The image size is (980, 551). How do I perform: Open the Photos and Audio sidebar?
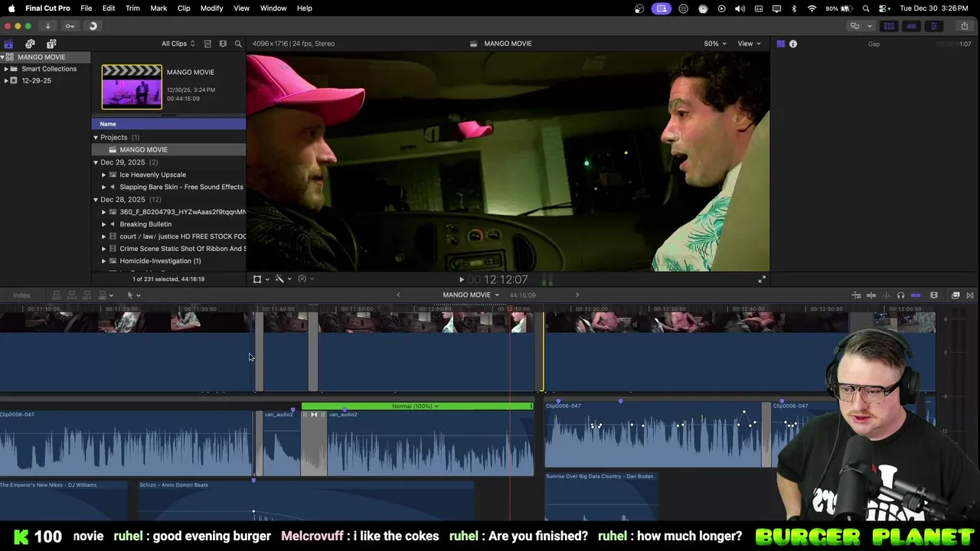pyautogui.click(x=30, y=44)
